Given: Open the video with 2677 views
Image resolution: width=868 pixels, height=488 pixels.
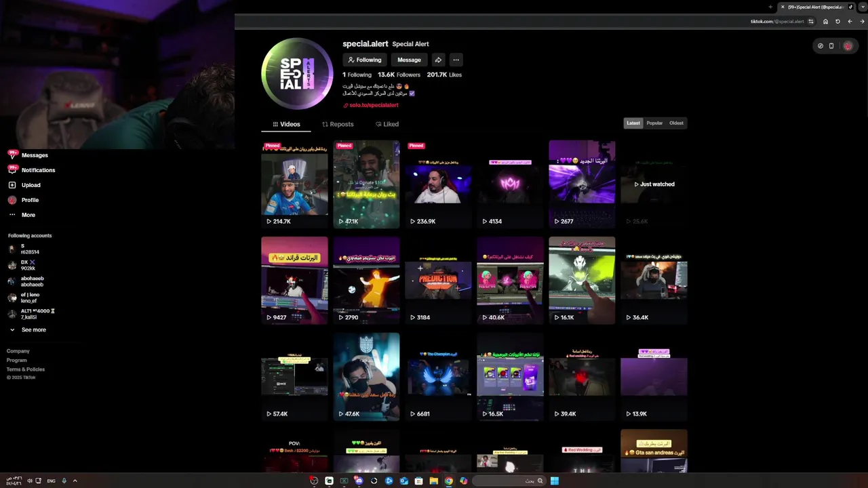Looking at the screenshot, I should (x=582, y=184).
